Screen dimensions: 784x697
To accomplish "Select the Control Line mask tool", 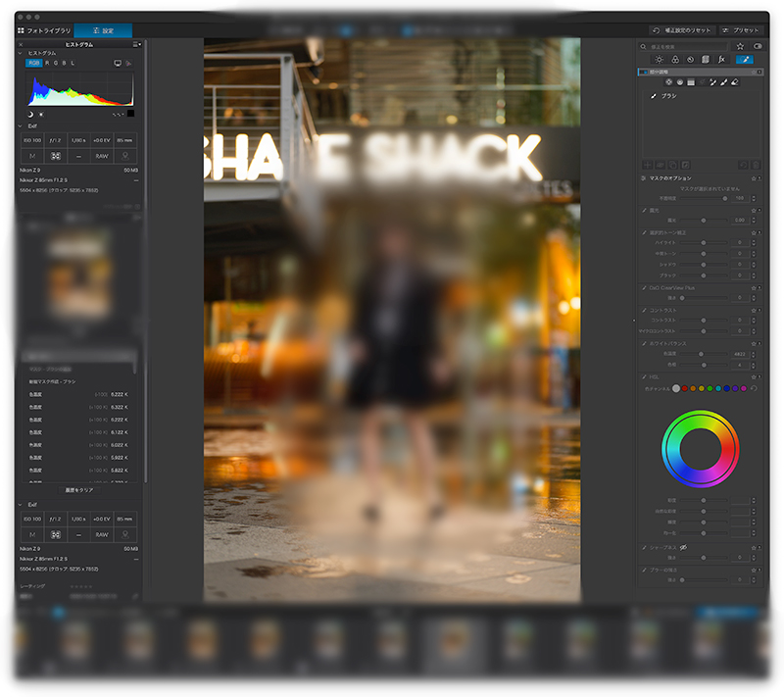I will click(680, 82).
